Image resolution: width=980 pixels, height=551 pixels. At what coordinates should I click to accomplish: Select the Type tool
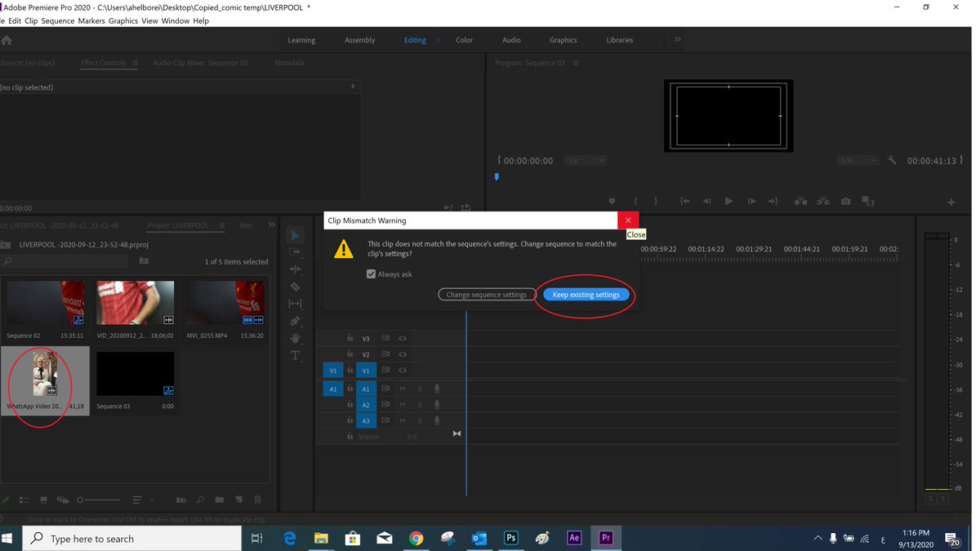click(295, 355)
